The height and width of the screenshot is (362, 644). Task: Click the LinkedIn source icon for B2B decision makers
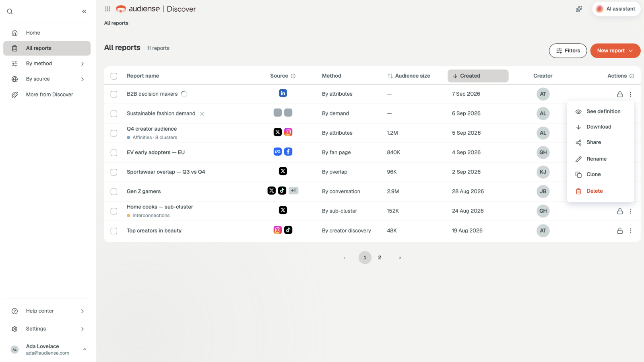click(x=283, y=93)
